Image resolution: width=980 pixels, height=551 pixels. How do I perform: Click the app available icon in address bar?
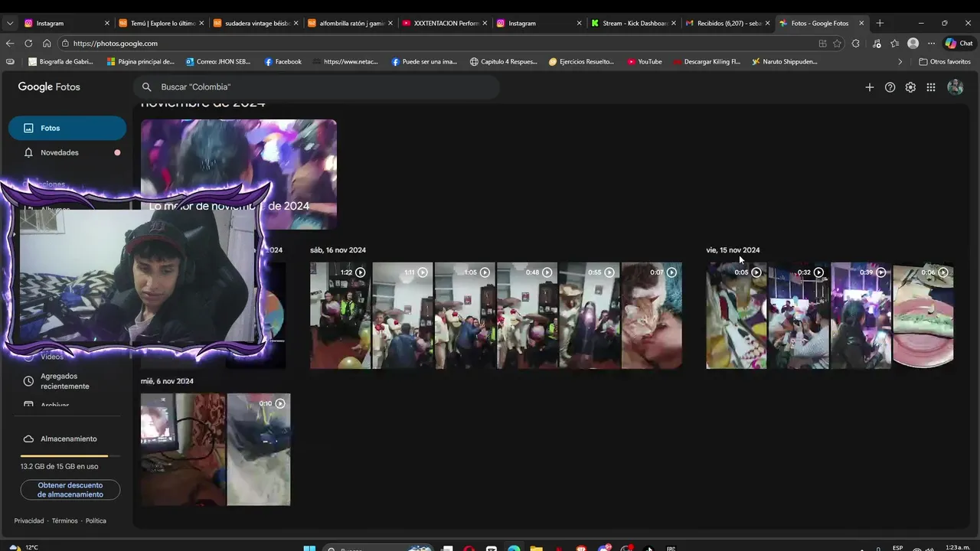822,44
